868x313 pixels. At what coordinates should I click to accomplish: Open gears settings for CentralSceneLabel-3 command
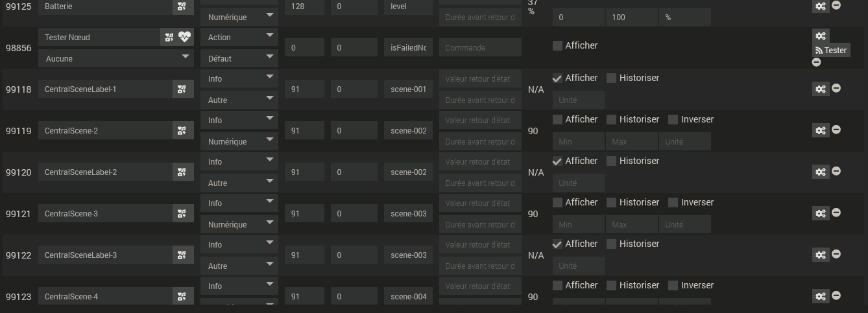pos(821,255)
